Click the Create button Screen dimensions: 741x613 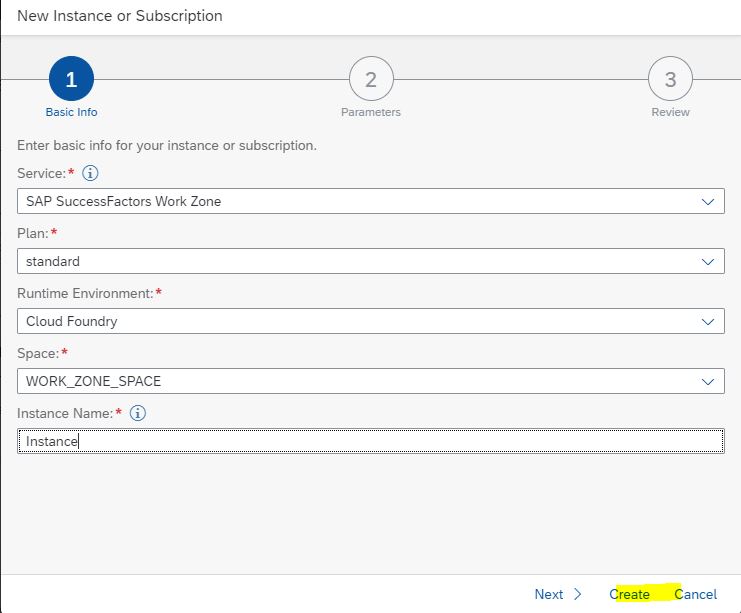click(629, 594)
